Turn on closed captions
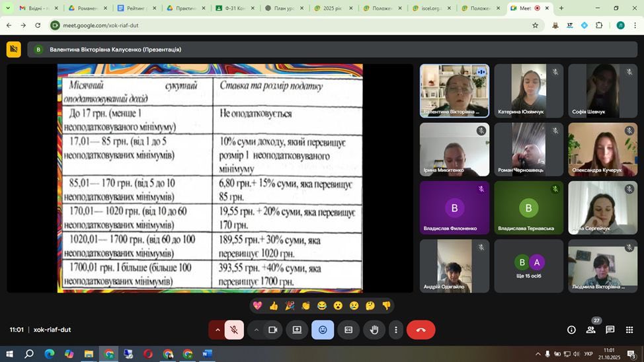The image size is (644, 362). pyautogui.click(x=348, y=330)
